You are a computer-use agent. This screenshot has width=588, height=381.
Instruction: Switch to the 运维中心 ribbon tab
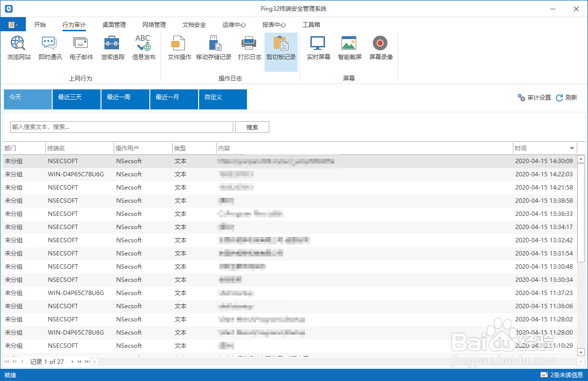(234, 25)
